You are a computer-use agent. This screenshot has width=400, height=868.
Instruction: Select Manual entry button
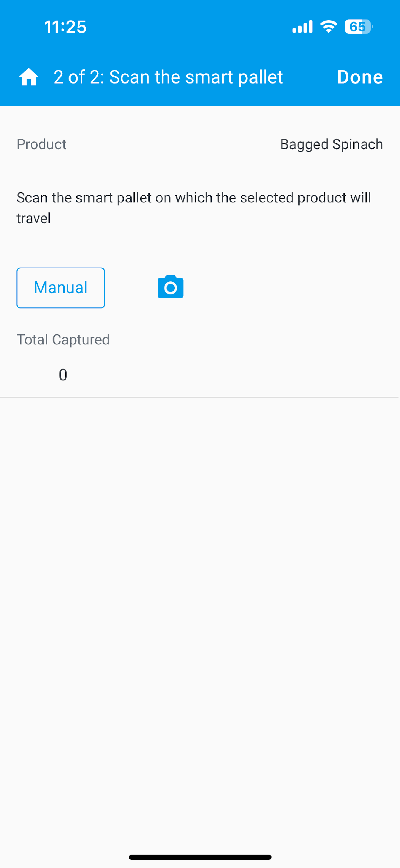click(x=61, y=288)
